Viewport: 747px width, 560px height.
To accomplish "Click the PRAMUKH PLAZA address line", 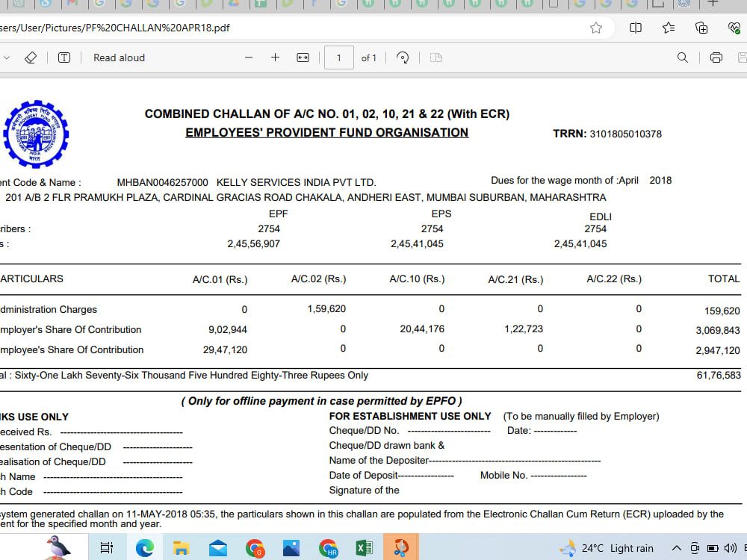I will (306, 197).
